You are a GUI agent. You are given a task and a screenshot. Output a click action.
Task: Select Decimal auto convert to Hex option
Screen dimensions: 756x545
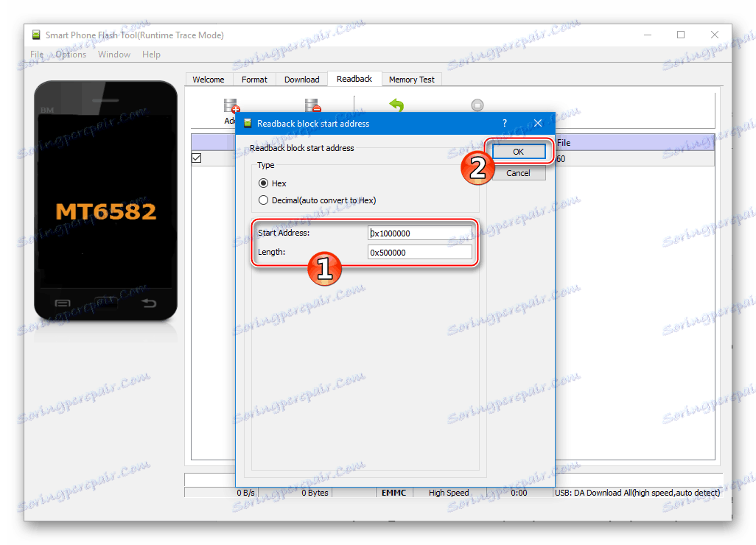click(263, 200)
